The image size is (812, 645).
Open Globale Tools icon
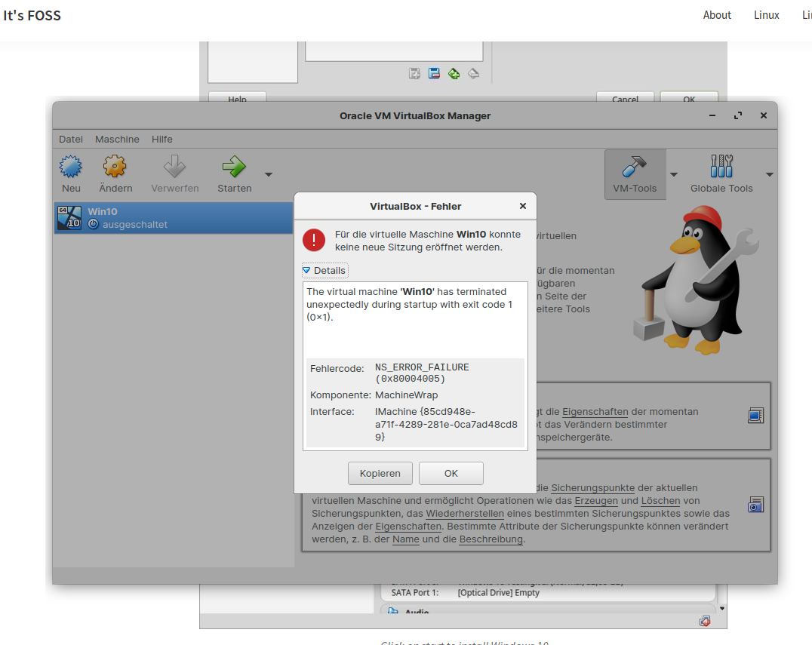[x=721, y=167]
